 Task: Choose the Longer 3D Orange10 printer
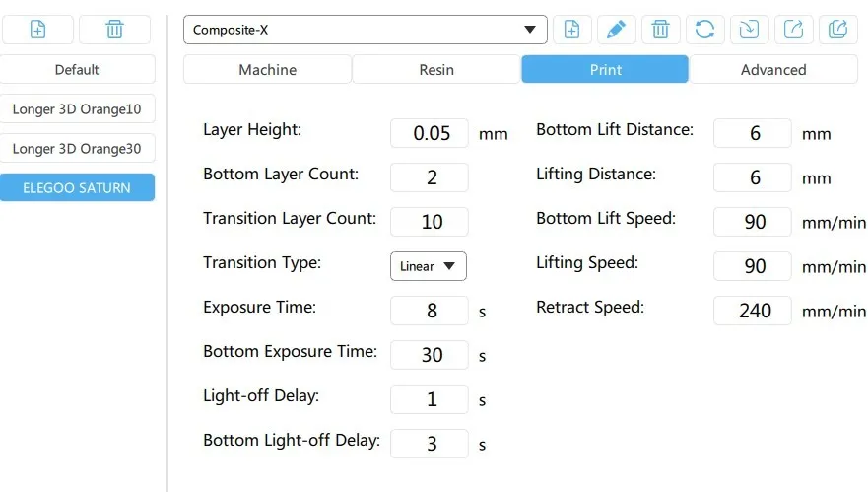pos(77,109)
